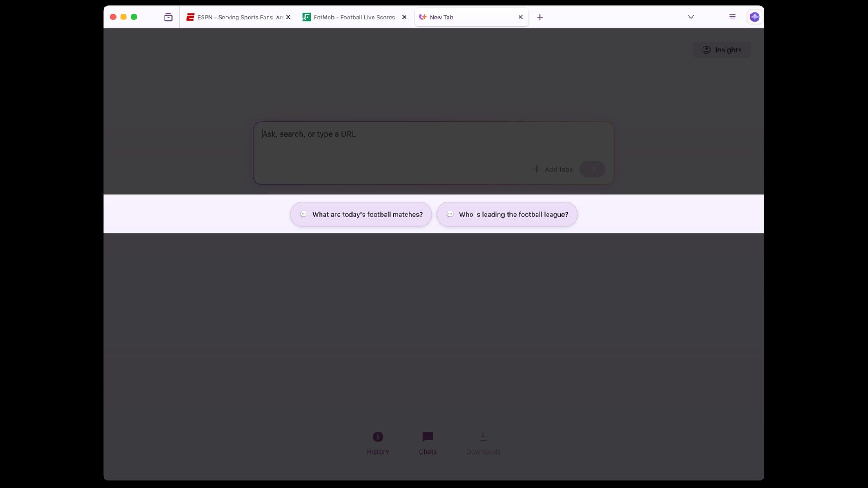Open History from bottom shortcuts
The image size is (868, 488).
[x=377, y=443]
